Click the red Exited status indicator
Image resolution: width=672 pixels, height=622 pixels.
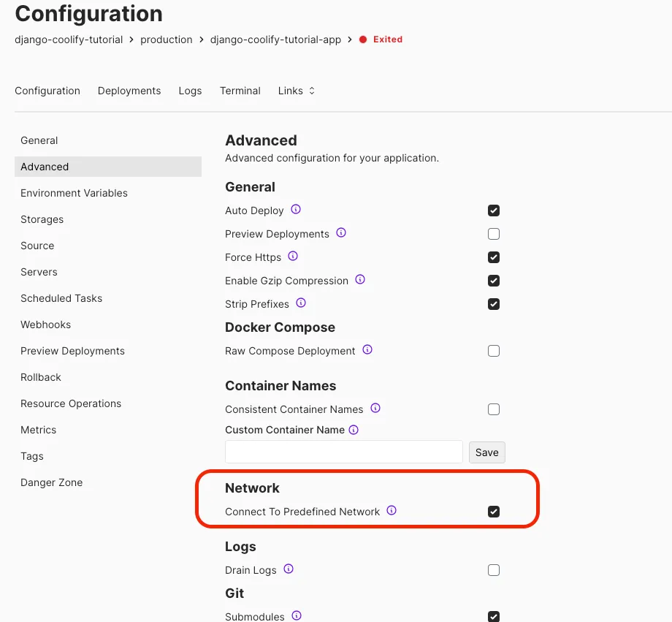point(364,39)
